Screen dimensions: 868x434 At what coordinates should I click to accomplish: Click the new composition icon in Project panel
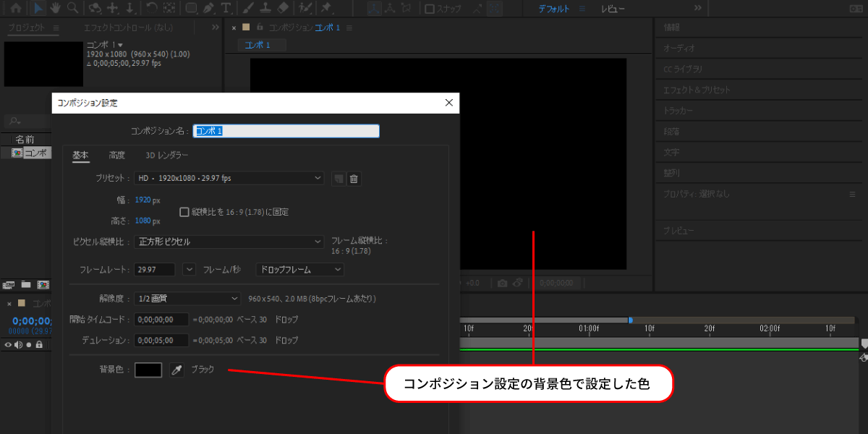(43, 284)
